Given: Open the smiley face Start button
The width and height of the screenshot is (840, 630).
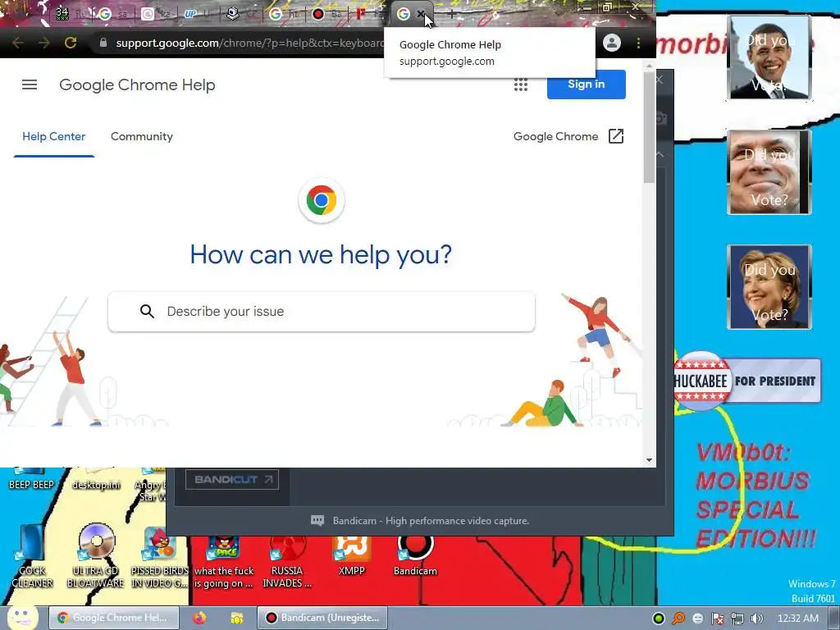Looking at the screenshot, I should (22, 617).
